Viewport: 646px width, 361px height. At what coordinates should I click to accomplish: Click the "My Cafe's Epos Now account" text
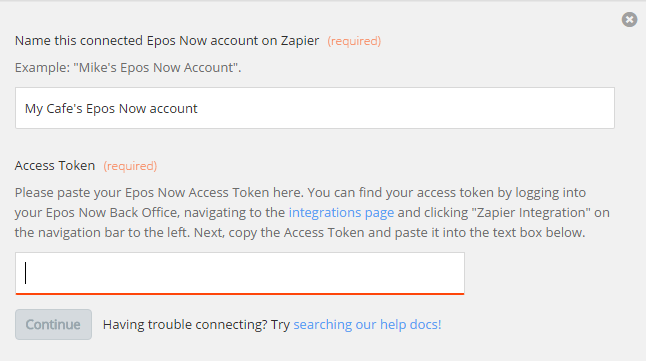[111, 109]
